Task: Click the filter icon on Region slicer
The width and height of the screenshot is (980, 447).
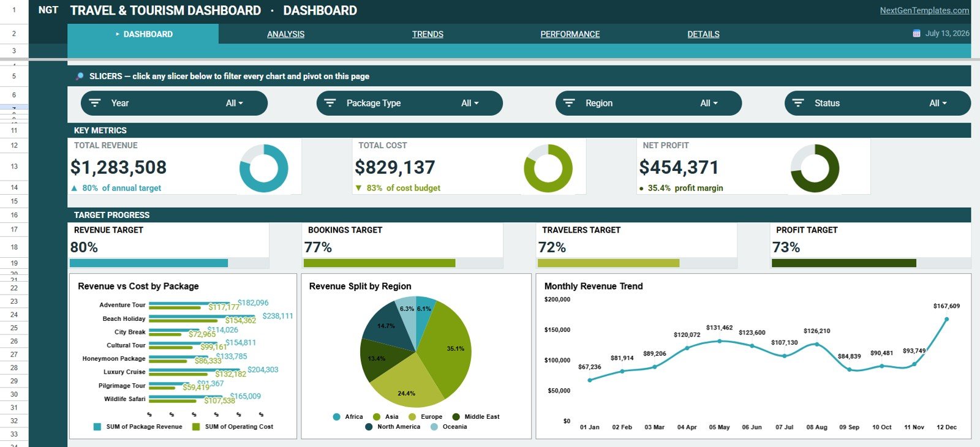Action: (x=569, y=103)
